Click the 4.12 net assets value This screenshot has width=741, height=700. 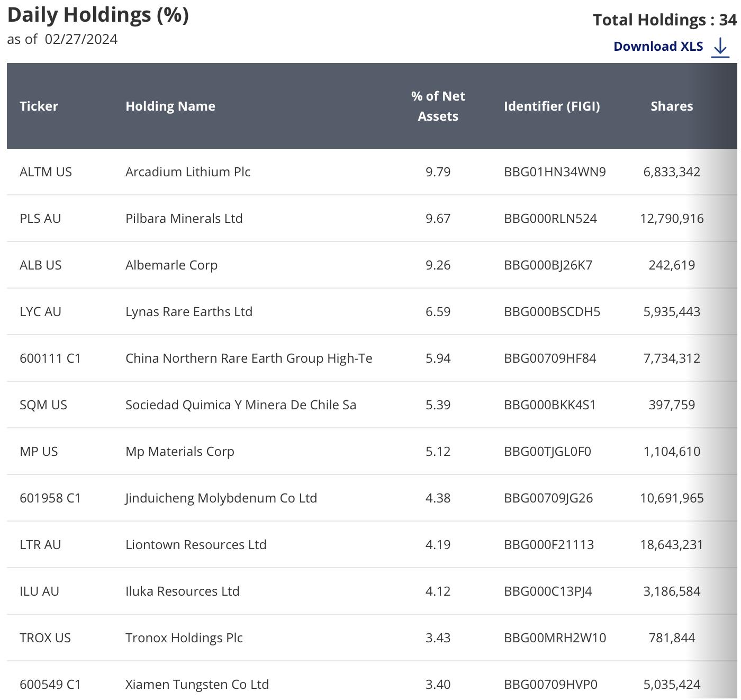[x=438, y=591]
